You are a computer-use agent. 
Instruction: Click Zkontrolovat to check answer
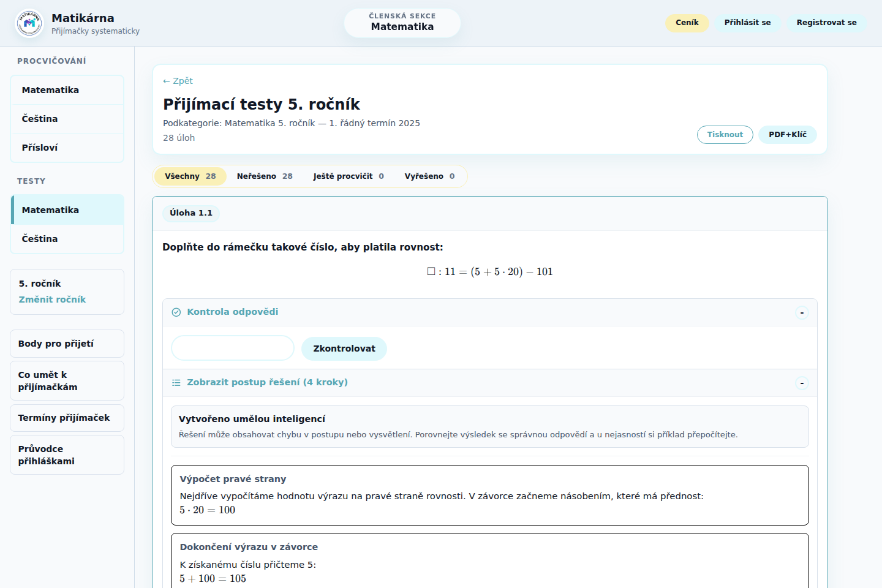coord(344,349)
